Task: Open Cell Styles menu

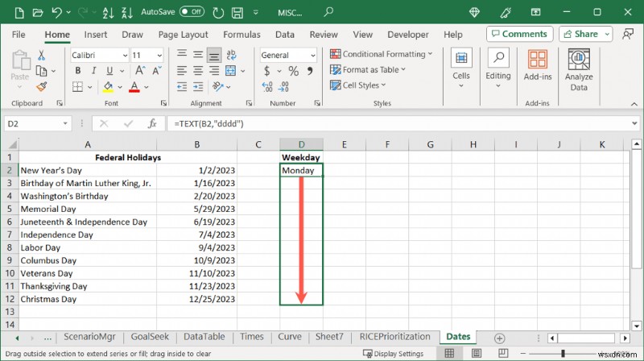Action: tap(358, 85)
